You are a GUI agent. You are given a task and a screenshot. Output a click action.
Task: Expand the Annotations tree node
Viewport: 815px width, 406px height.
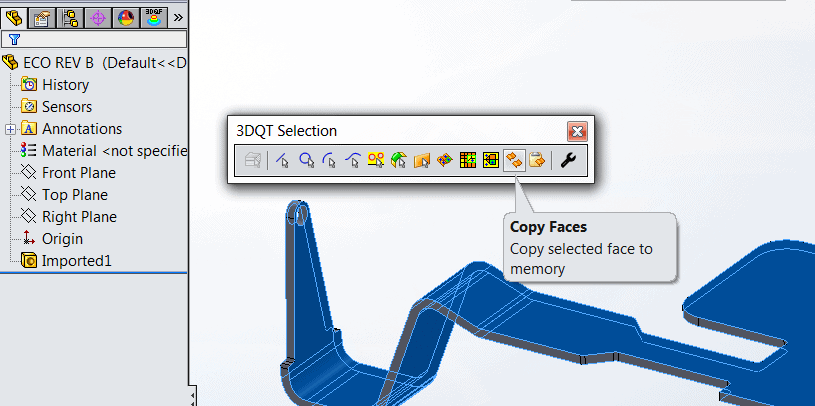tap(10, 129)
